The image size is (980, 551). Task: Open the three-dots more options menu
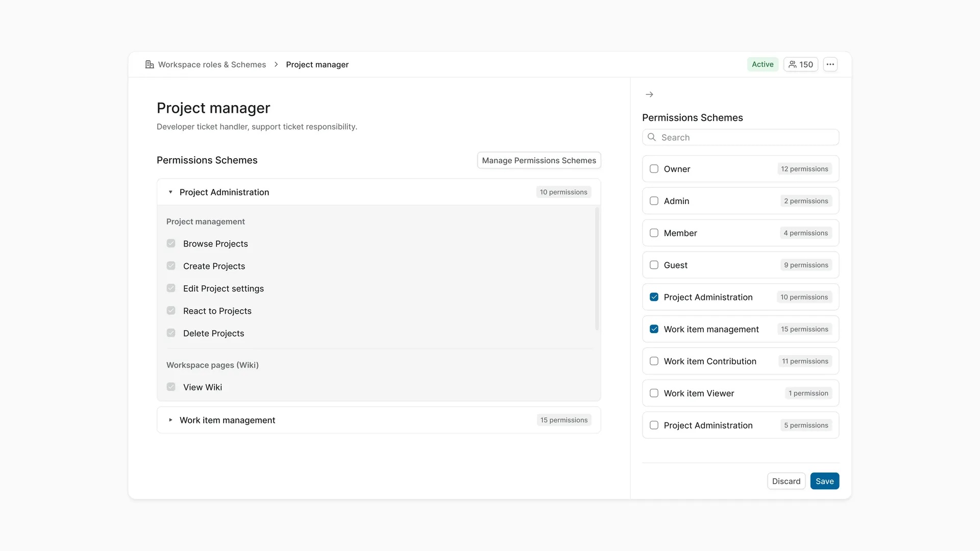(x=830, y=64)
